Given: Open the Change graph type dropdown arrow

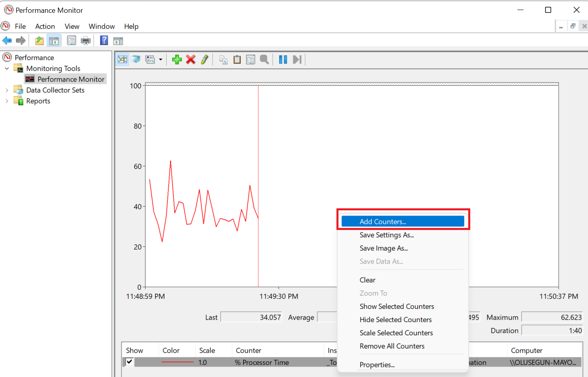Looking at the screenshot, I should (161, 60).
